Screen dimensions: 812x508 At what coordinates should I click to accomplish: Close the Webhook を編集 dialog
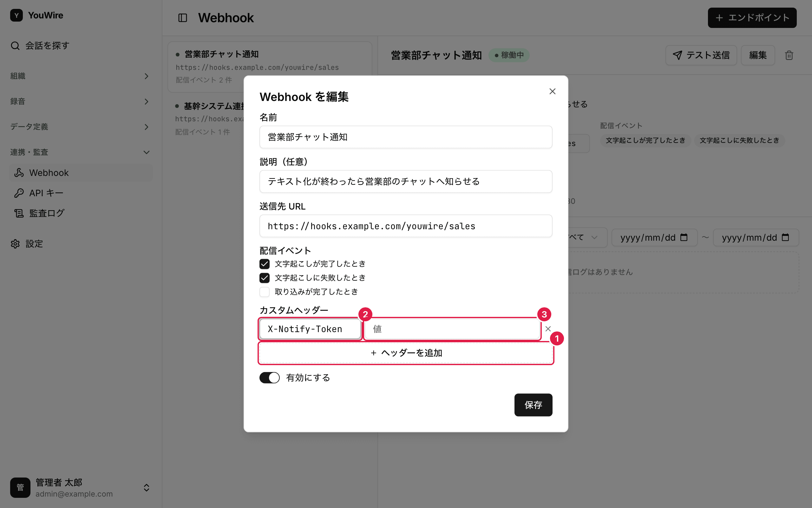(552, 91)
